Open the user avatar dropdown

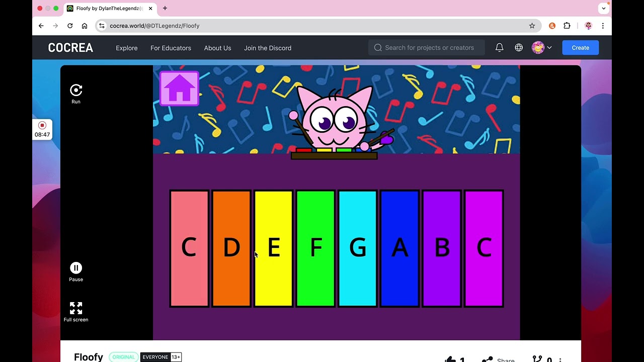tap(542, 48)
